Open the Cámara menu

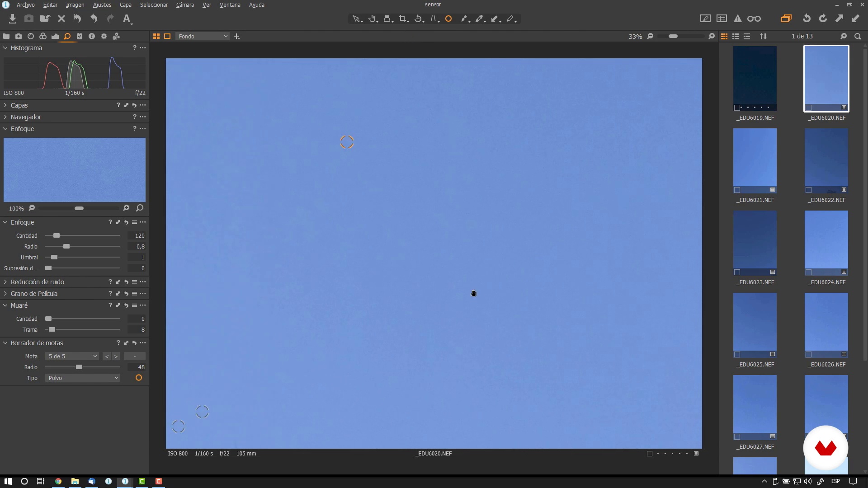185,5
